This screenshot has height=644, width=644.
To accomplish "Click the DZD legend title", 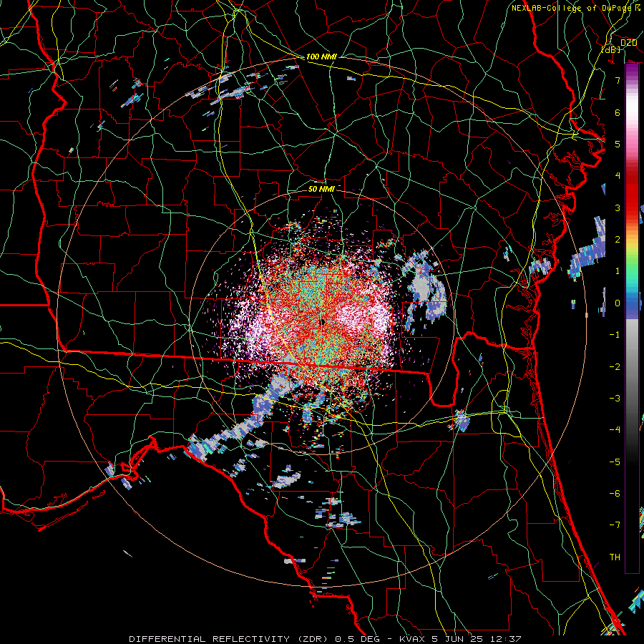I will pos(628,43).
